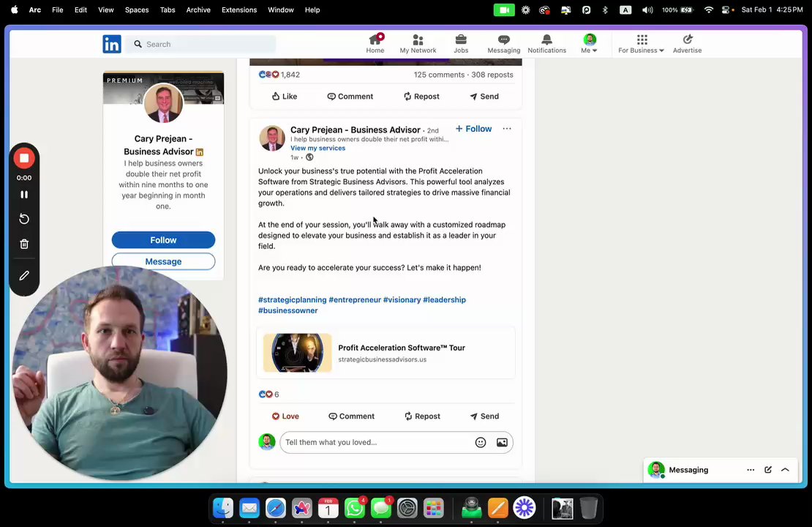Open Messaging overlay options menu
This screenshot has height=527, width=812.
pos(751,470)
